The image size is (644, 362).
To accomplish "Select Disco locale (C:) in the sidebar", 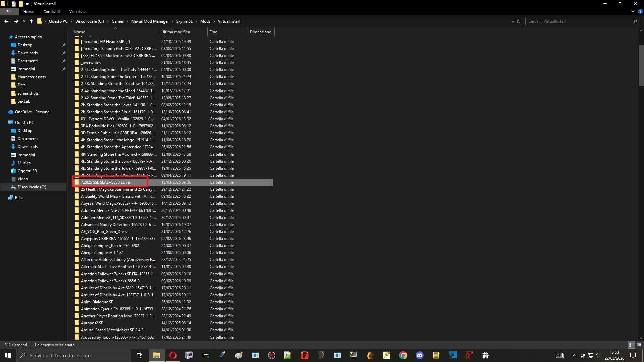I will (x=32, y=187).
